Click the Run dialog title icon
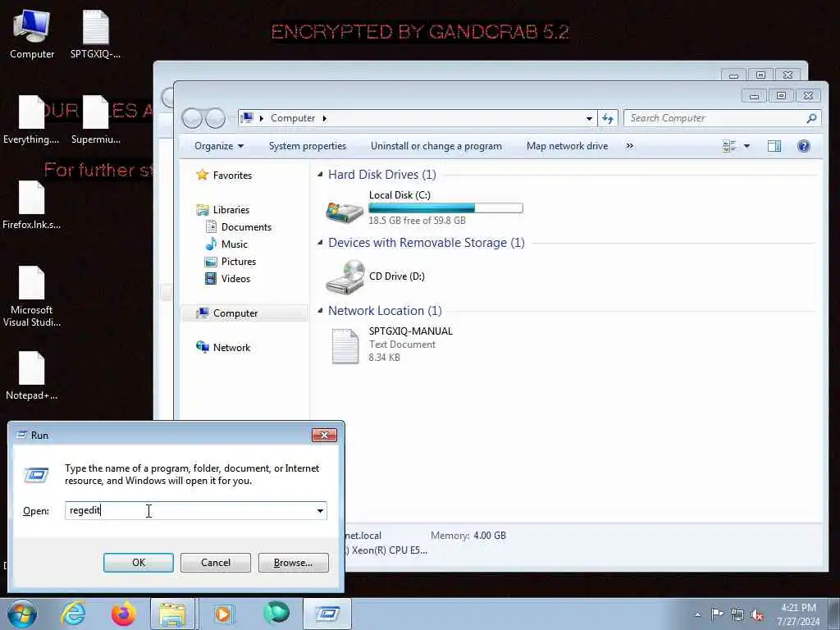The height and width of the screenshot is (630, 840). 21,435
